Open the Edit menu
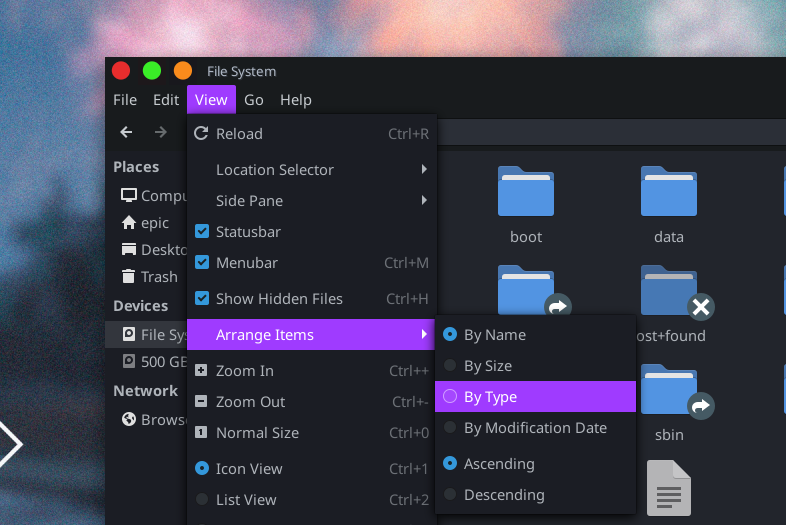The height and width of the screenshot is (525, 786). click(x=166, y=100)
